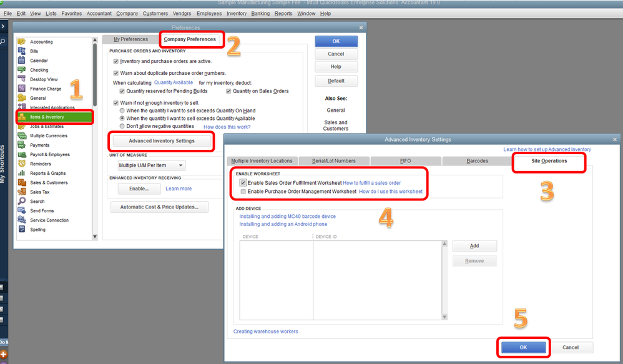
Task: Toggle Warn if not enough inventory to sell
Action: [x=116, y=103]
